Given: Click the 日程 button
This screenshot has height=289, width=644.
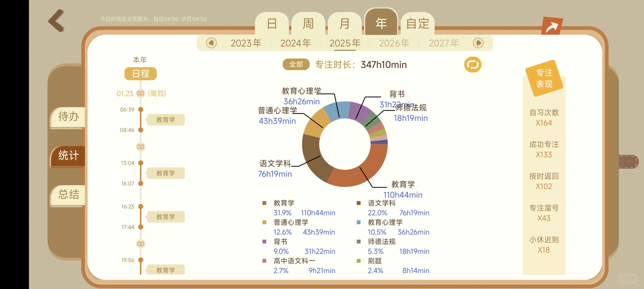Looking at the screenshot, I should click(x=140, y=74).
